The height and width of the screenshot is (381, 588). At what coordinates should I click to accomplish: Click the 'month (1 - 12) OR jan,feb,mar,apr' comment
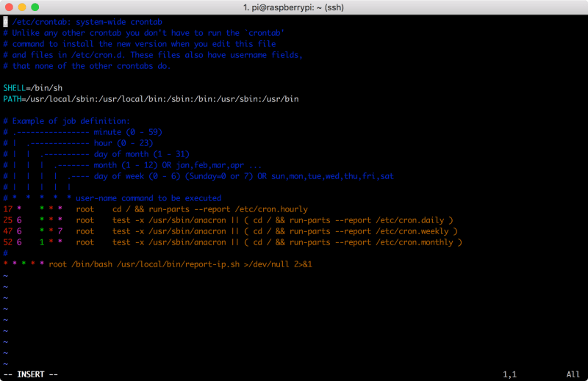point(169,165)
